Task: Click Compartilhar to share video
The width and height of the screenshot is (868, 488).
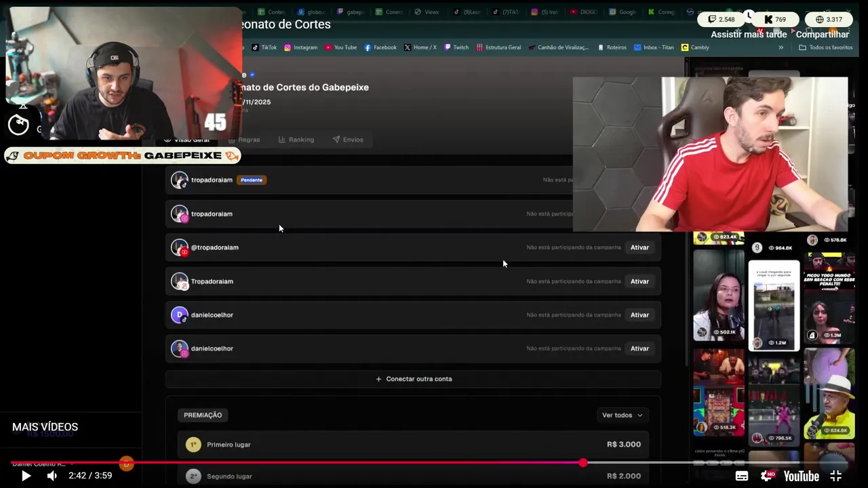Action: point(823,35)
